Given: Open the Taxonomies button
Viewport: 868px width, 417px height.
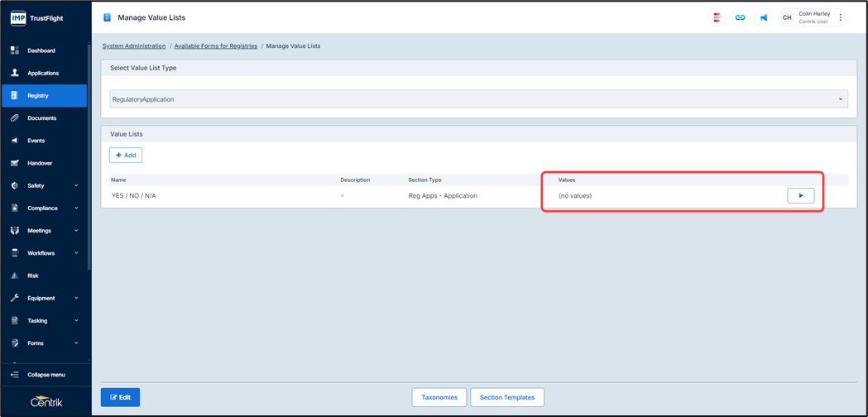Looking at the screenshot, I should point(439,397).
